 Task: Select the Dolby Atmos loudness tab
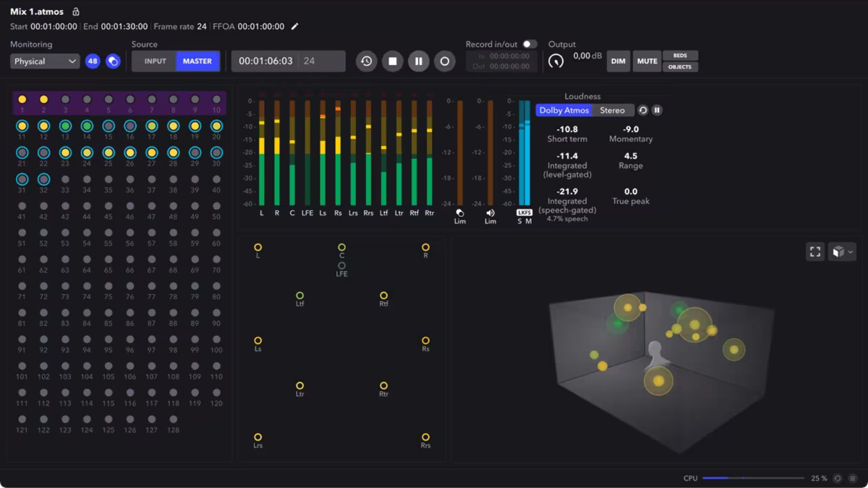(563, 110)
